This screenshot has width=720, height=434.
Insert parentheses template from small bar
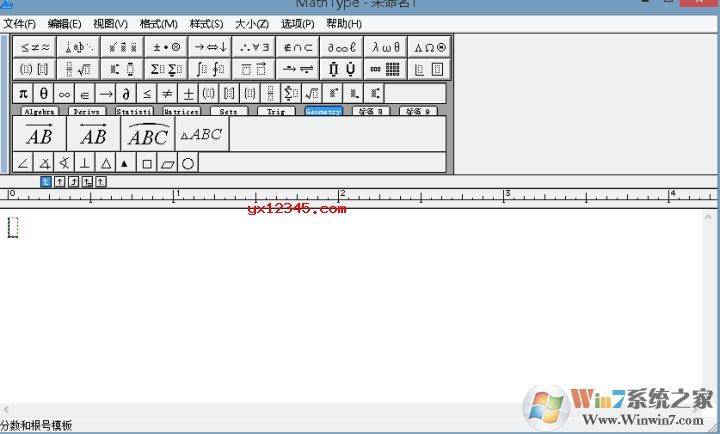[x=209, y=94]
